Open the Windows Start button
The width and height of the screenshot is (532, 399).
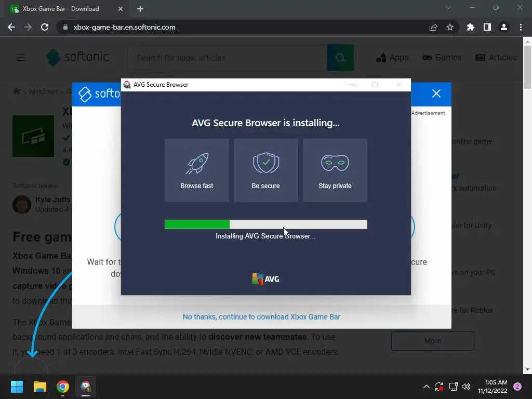[x=17, y=387]
